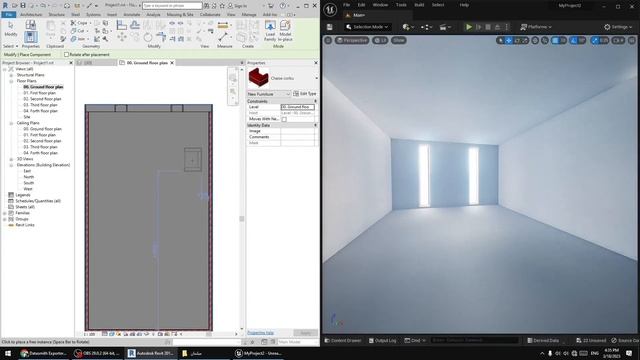Viewport: 640px width, 360px height.
Task: Open the Massing & Site ribbon tab
Action: coord(180,15)
